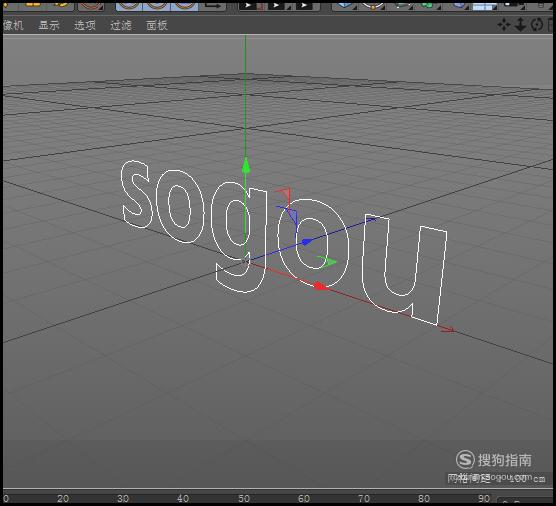
Task: Open the 过滤 viewport menu
Action: (121, 26)
